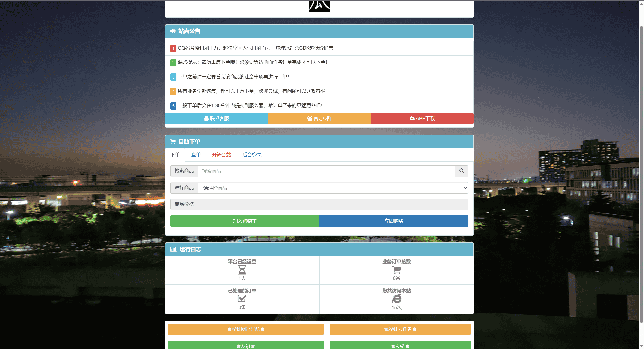Open the 开通分站 tab
644x349 pixels.
point(221,155)
